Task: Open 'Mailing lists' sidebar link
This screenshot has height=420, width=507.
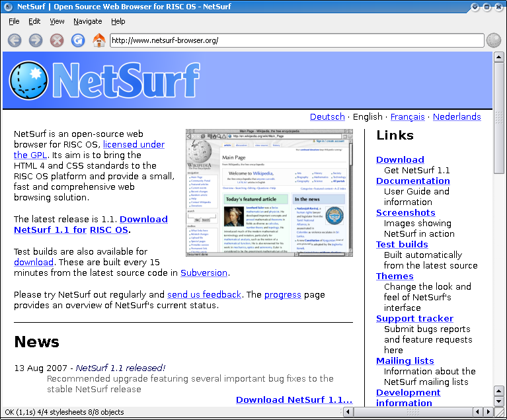Action: (x=405, y=360)
